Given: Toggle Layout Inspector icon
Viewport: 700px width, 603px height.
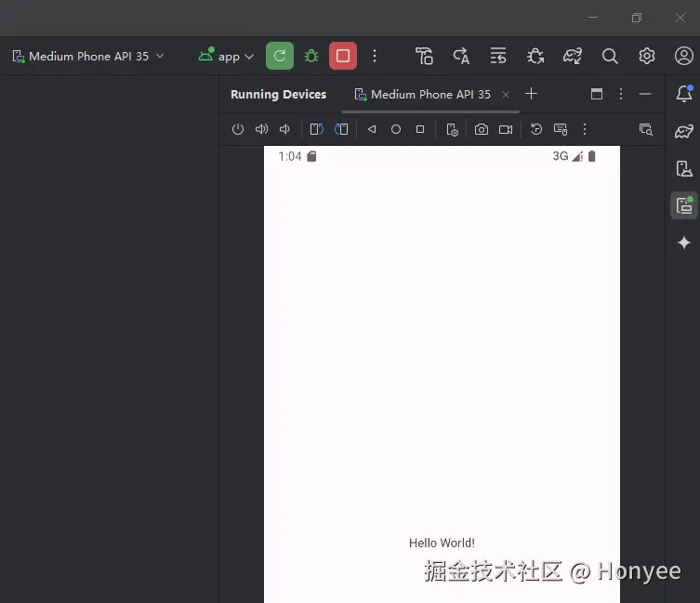Looking at the screenshot, I should [645, 129].
